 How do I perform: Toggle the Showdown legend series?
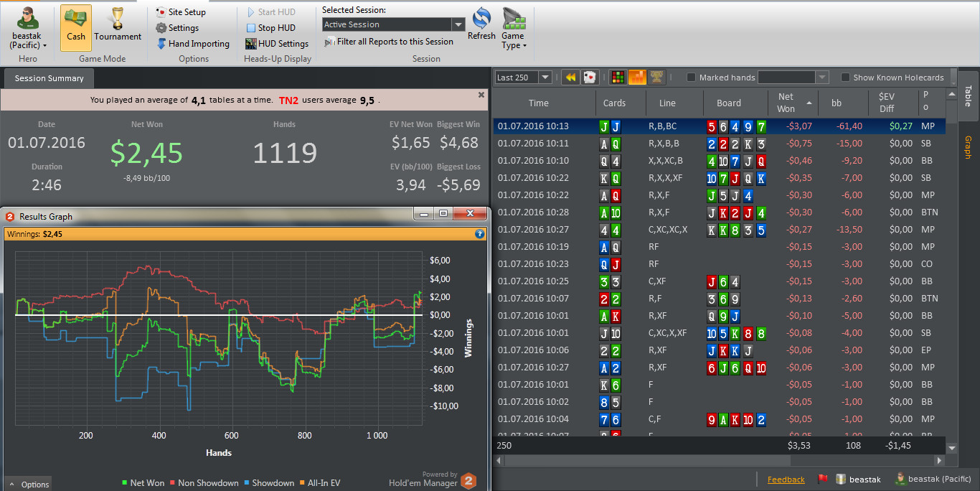tap(270, 483)
